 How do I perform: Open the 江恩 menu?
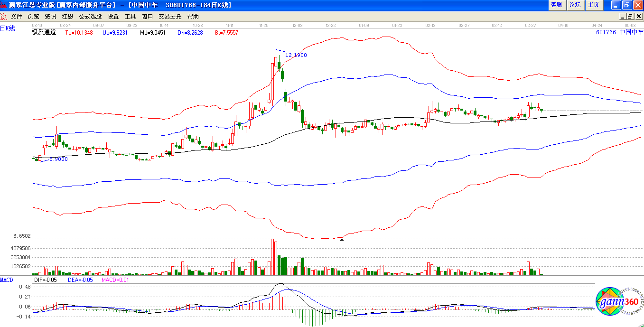point(67,16)
